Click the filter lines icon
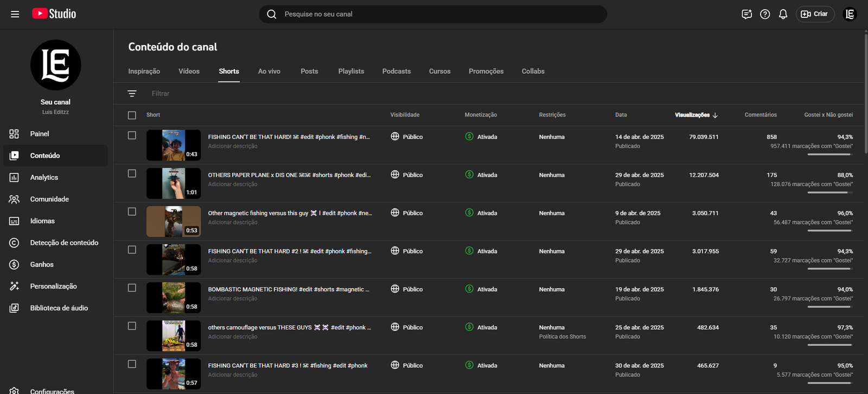This screenshot has width=868, height=394. (132, 93)
